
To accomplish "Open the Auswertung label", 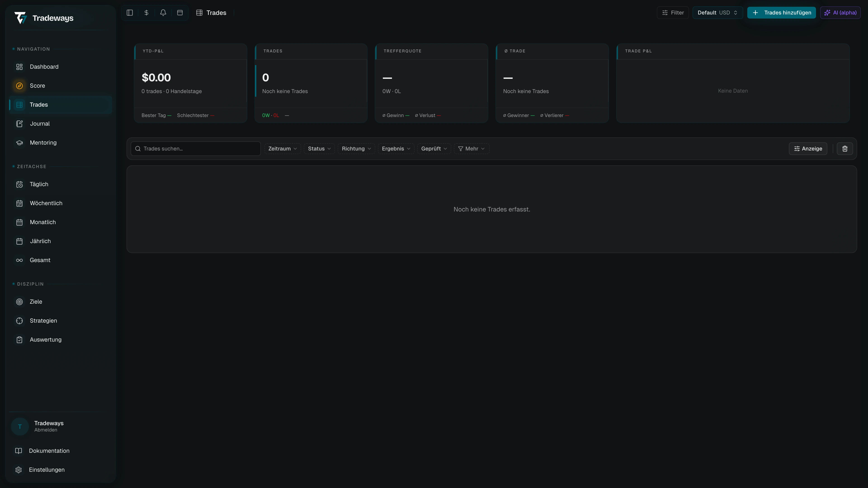I will tap(46, 340).
